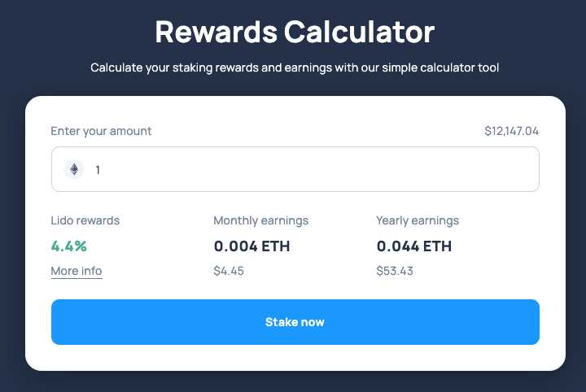Click the $53.43 yearly dollar amount
The width and height of the screenshot is (586, 392).
[x=395, y=271]
